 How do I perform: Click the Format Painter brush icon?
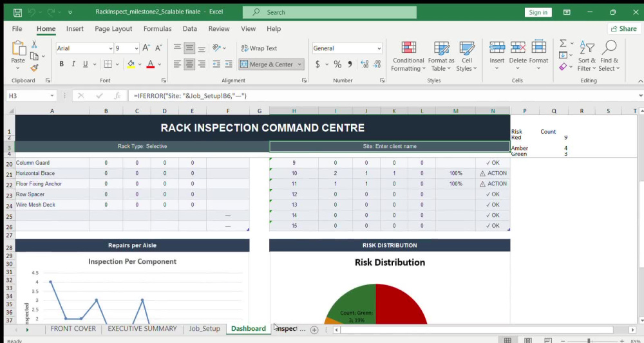tap(35, 68)
